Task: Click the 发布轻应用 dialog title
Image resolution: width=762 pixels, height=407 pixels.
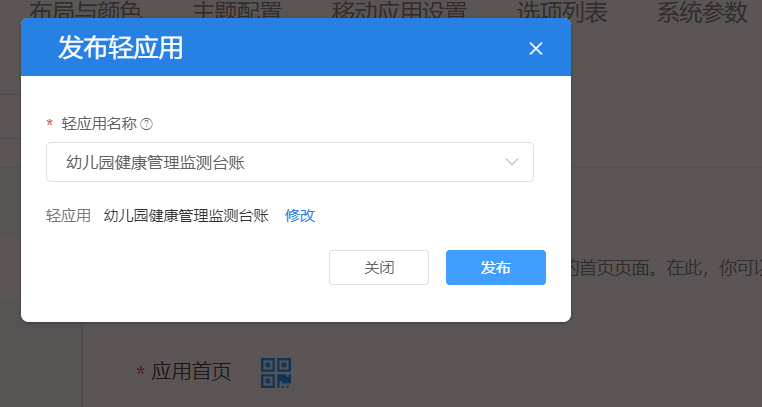Action: pos(121,48)
